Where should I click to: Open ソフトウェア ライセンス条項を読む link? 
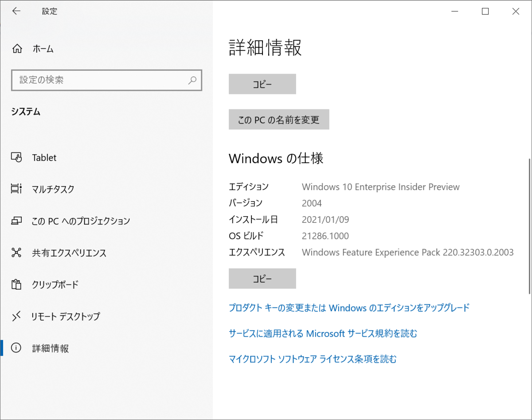click(x=313, y=359)
